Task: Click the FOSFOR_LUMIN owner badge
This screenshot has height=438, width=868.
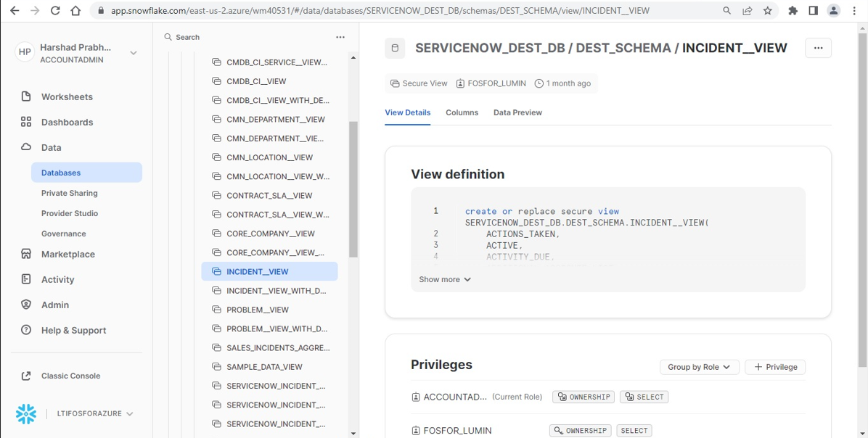Action: (x=491, y=83)
